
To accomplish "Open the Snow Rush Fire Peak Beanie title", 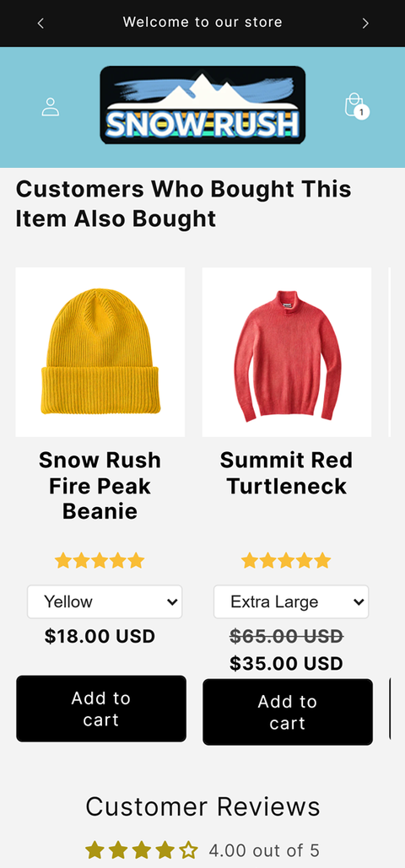I will [x=100, y=486].
